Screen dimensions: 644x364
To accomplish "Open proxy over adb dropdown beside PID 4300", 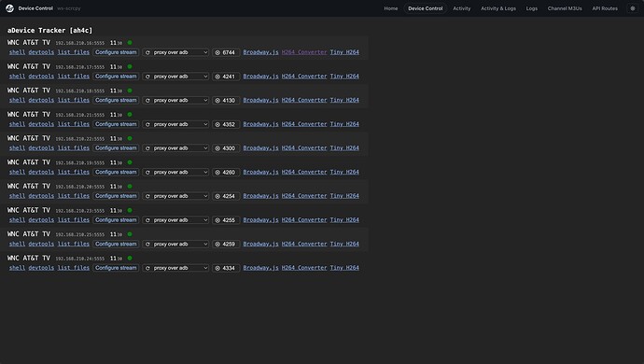I will point(175,148).
